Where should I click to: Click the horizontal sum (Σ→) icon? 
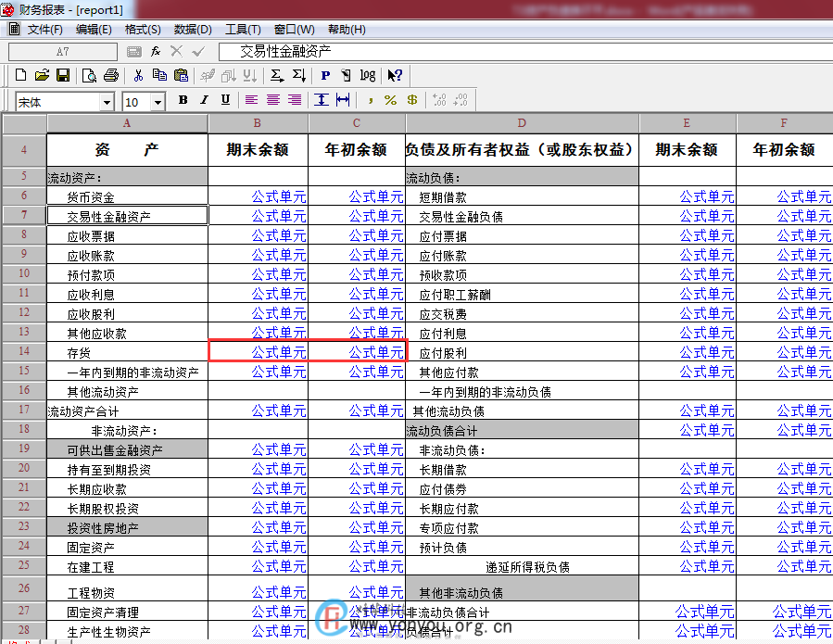[x=277, y=75]
